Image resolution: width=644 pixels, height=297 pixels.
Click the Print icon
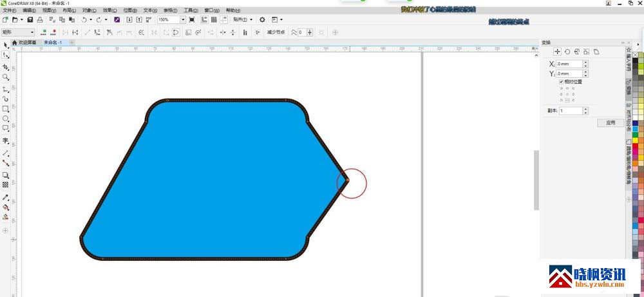(40, 20)
